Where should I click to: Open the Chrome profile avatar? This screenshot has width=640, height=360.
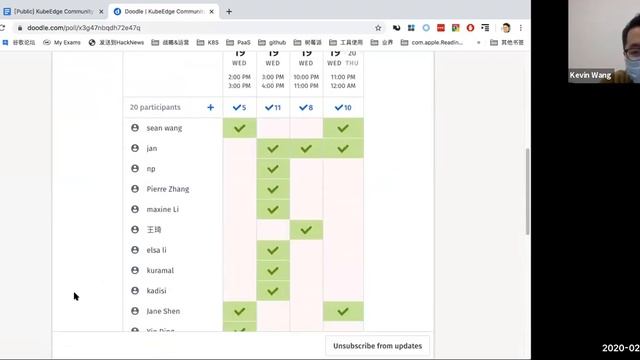coord(506,28)
